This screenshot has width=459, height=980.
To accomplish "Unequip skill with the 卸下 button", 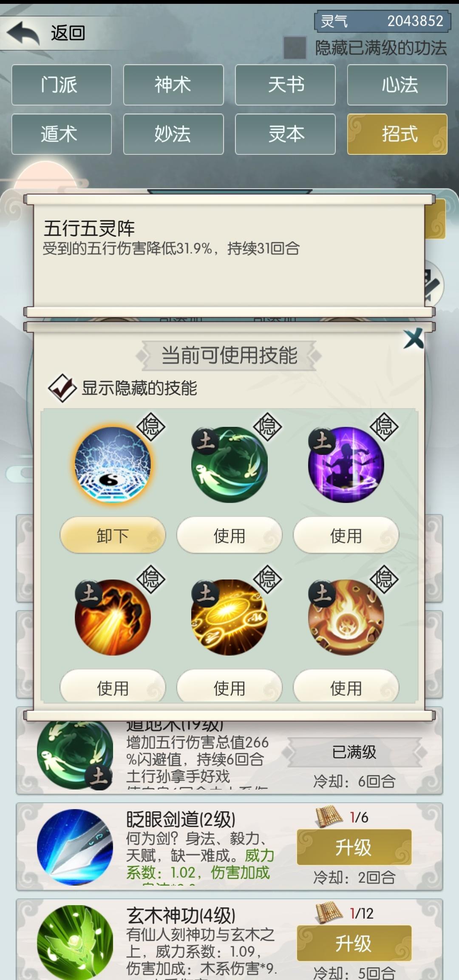I will click(x=113, y=535).
